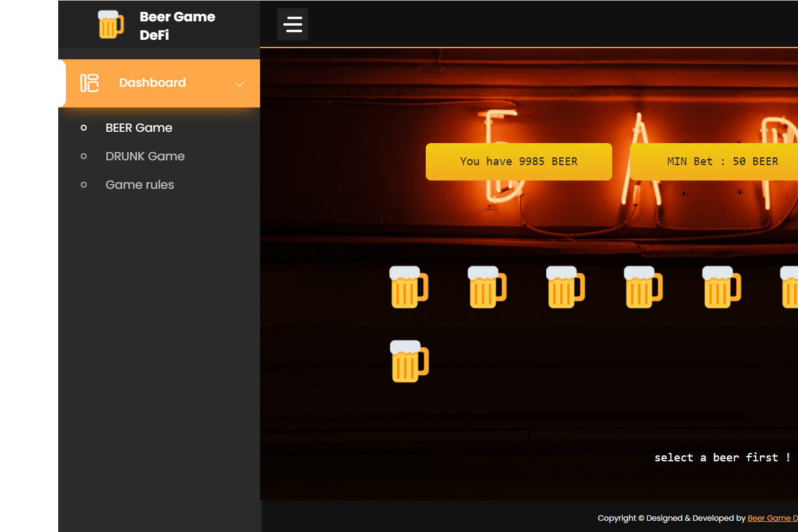Open the hamburger menu at top
This screenshot has width=798, height=532.
292,24
